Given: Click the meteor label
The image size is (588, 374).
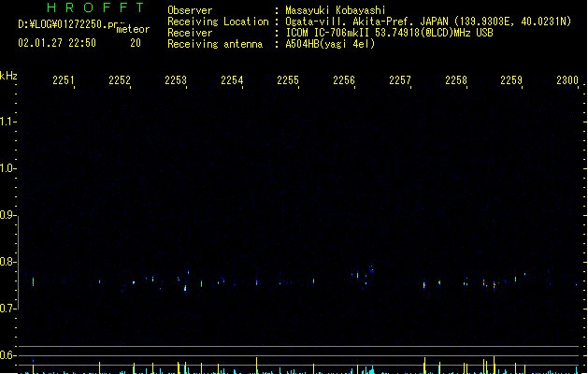Looking at the screenshot, I should [x=133, y=29].
